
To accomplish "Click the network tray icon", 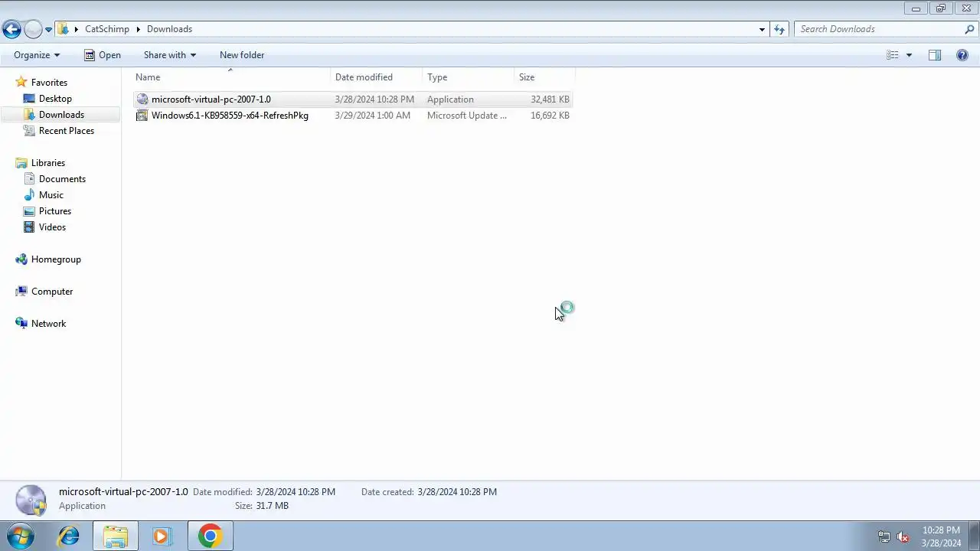I will (884, 537).
